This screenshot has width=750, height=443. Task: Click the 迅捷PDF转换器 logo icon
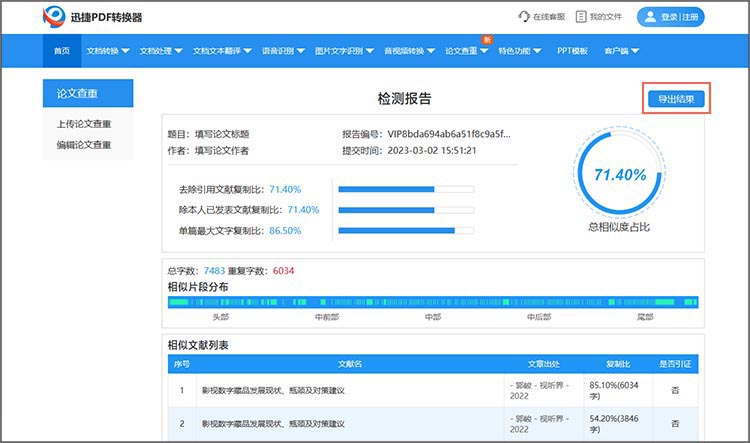(54, 17)
